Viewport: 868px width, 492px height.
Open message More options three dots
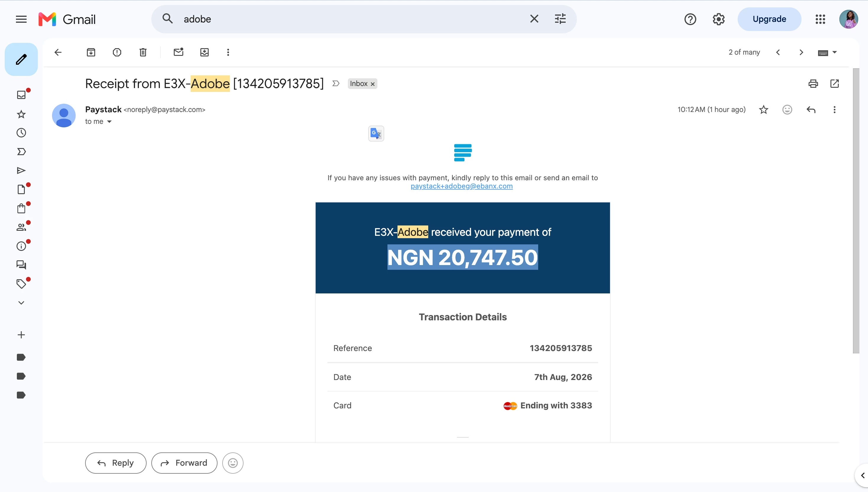pyautogui.click(x=835, y=110)
